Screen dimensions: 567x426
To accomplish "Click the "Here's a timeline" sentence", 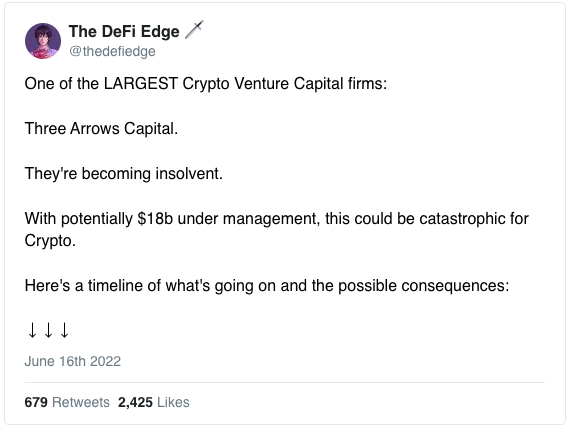I will [267, 286].
